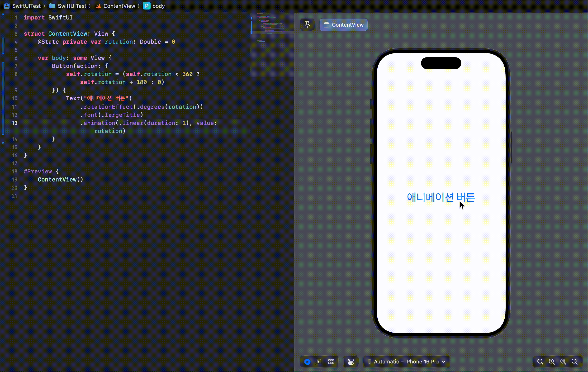Zoom out the preview canvas
The width and height of the screenshot is (588, 372).
(540, 362)
